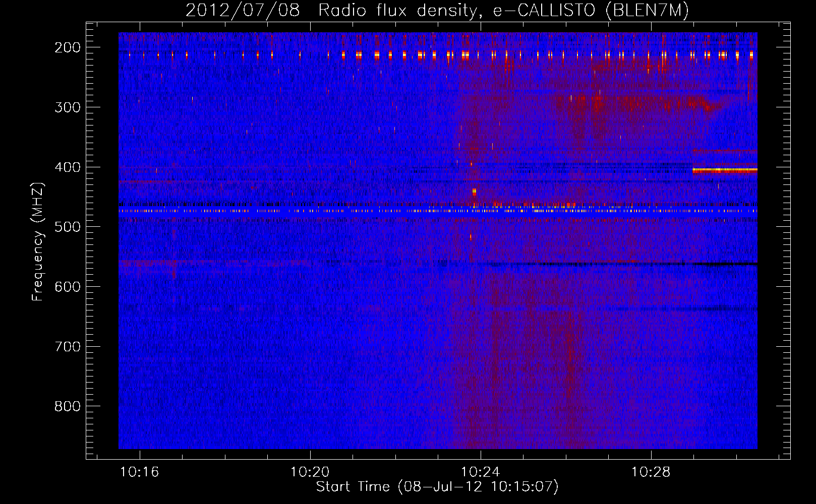Click the 10:20 time tick label
Image resolution: width=816 pixels, height=504 pixels.
click(310, 472)
